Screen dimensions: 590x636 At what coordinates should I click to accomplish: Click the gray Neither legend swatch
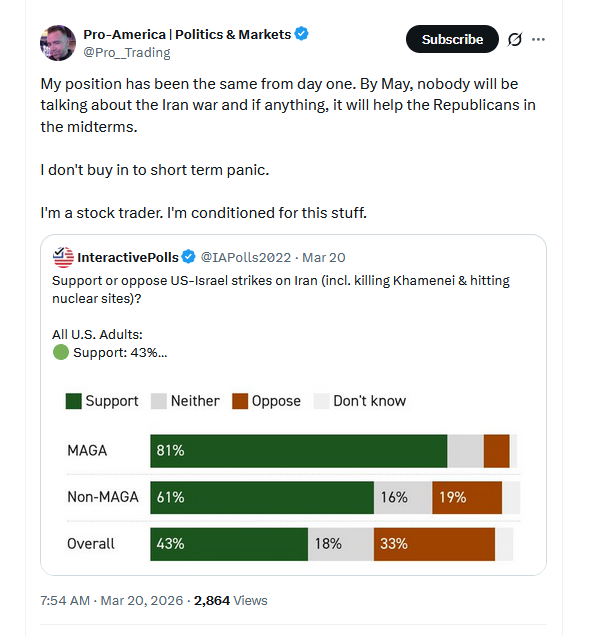tap(159, 401)
